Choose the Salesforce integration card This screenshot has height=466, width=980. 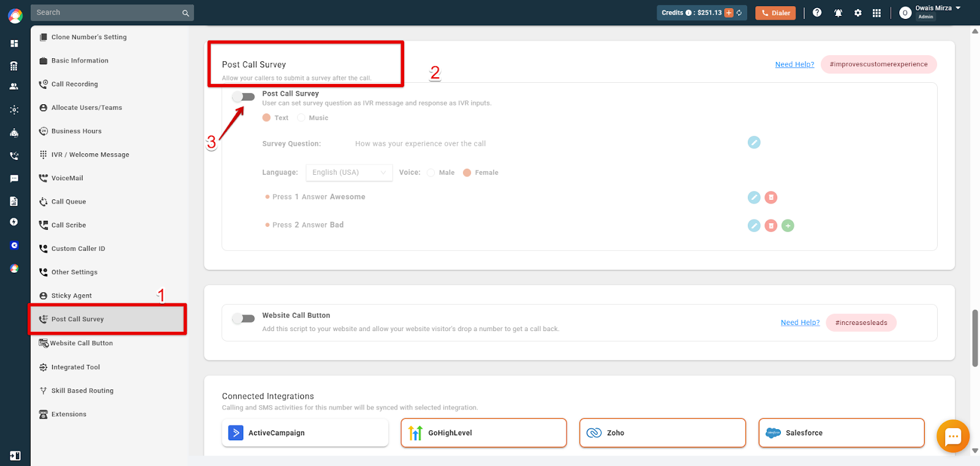(842, 433)
